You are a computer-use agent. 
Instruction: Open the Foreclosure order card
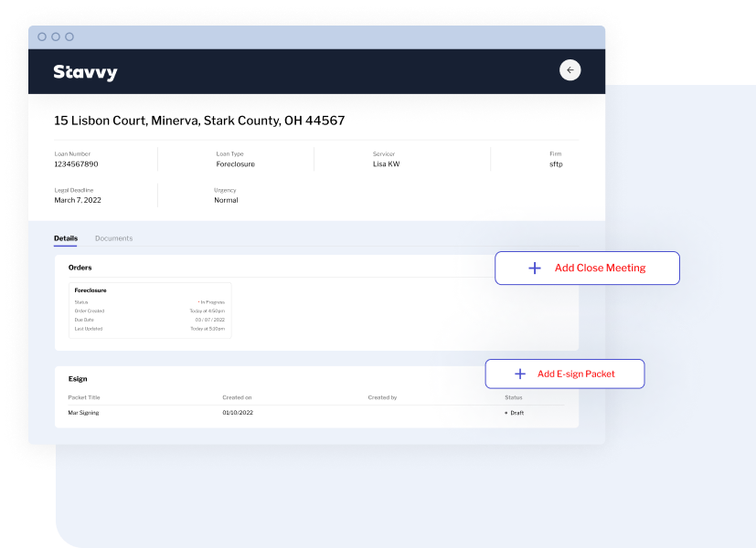(150, 311)
